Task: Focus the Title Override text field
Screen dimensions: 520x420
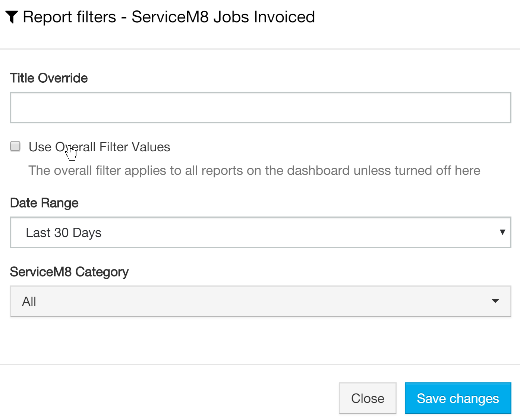Action: [260, 108]
